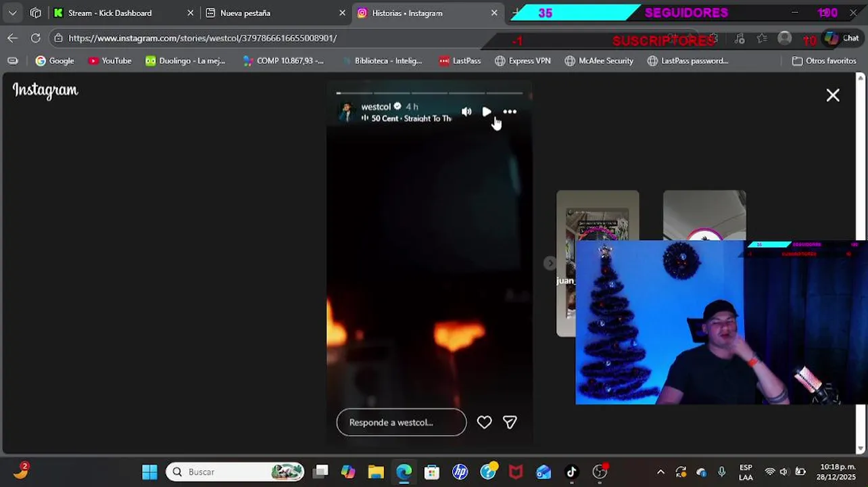Open the Express VPN bookmark
The width and height of the screenshot is (868, 487).
click(x=523, y=61)
